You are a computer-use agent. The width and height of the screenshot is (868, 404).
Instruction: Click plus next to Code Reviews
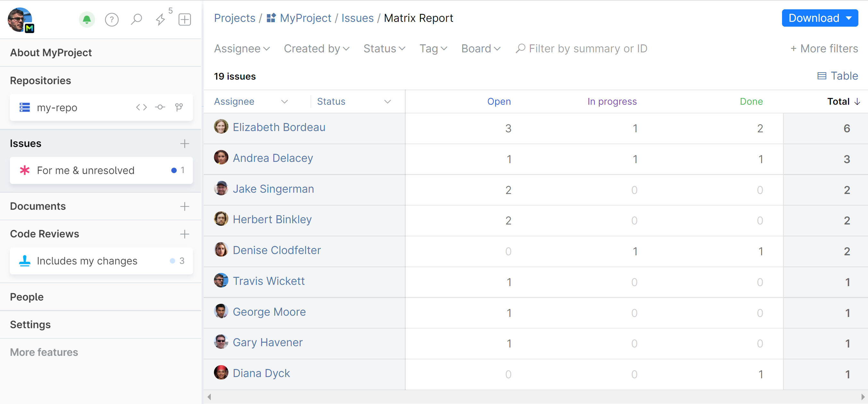(x=184, y=234)
